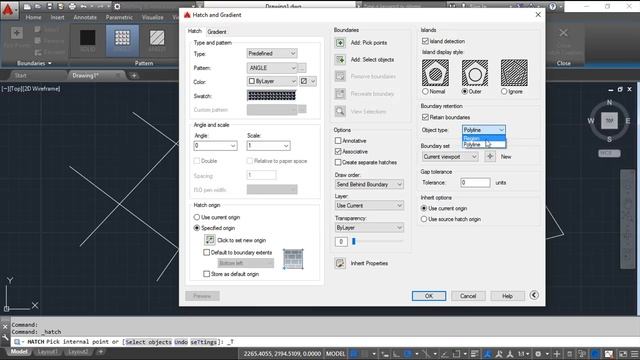This screenshot has height=360, width=640.
Task: Enable Default to boundary extents checkbox
Action: coord(207,252)
